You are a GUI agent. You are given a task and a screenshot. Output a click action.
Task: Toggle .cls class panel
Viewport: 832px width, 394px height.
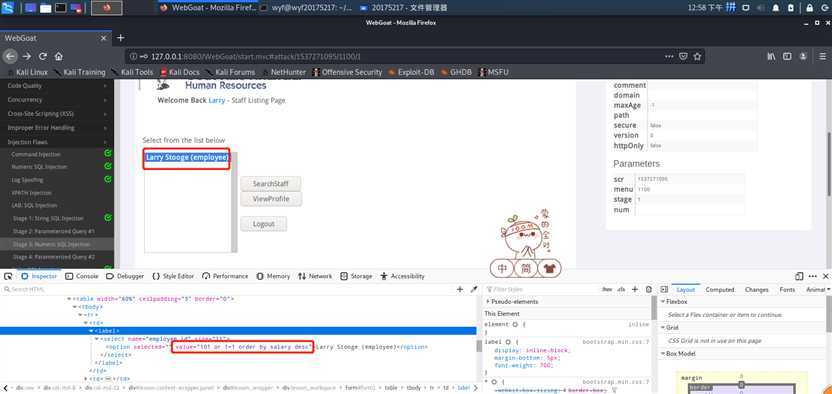click(x=621, y=290)
